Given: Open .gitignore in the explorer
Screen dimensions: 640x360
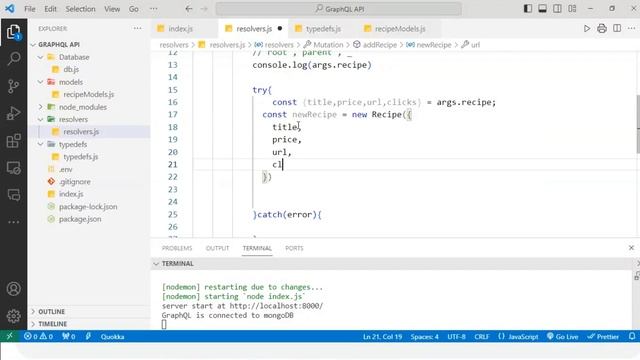Looking at the screenshot, I should point(75,182).
